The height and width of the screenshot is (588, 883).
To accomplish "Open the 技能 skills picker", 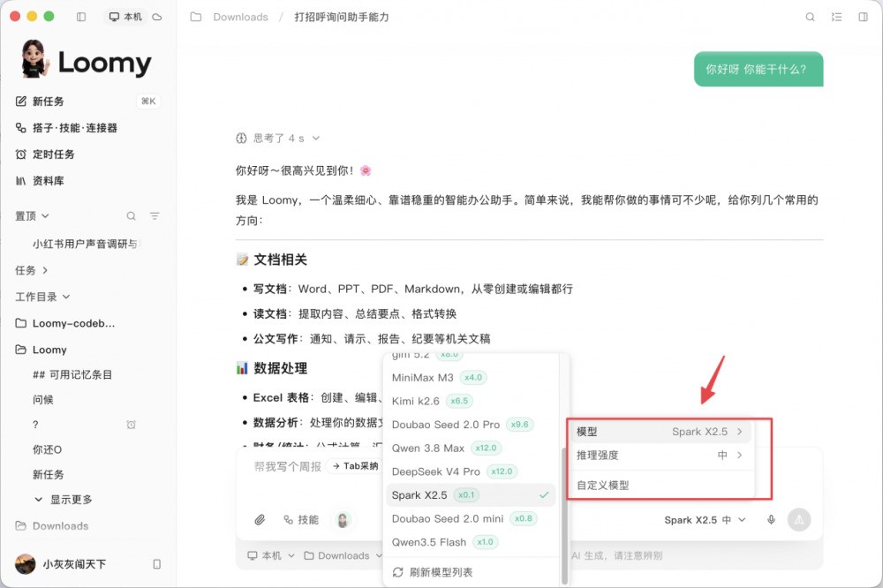I will [301, 520].
